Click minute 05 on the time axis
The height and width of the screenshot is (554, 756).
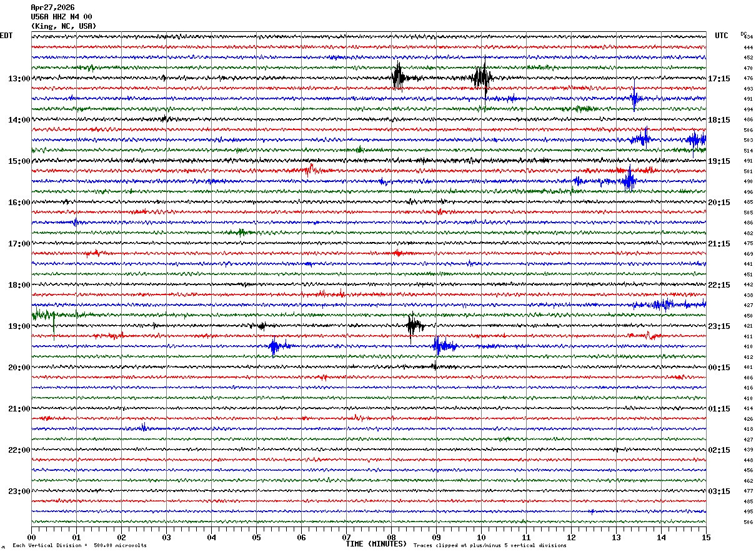click(256, 537)
